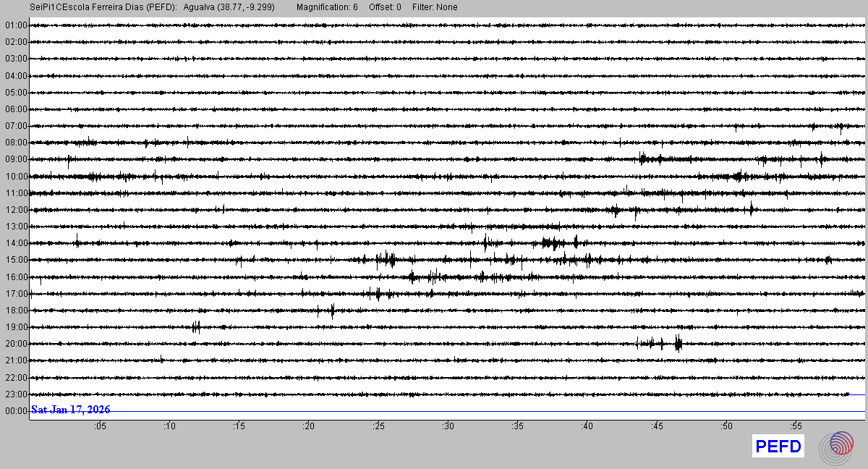
Task: Click the :45 minute axis marker
Action: (656, 426)
